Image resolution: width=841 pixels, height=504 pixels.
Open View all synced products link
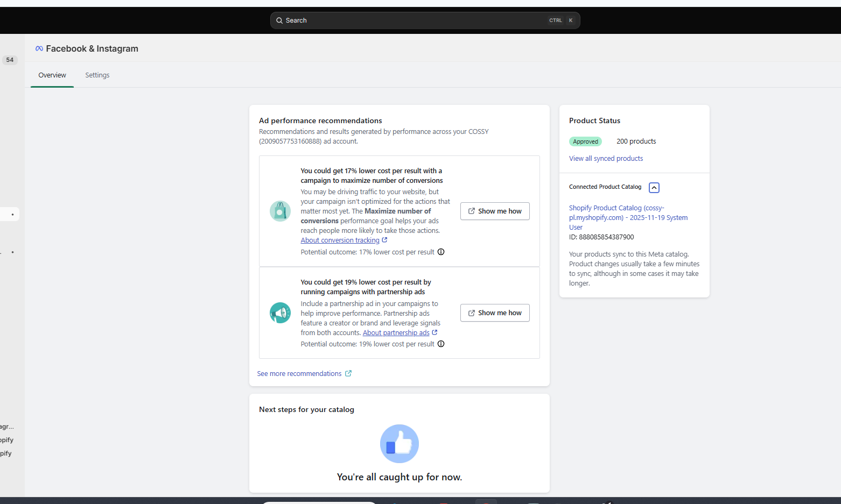point(606,159)
